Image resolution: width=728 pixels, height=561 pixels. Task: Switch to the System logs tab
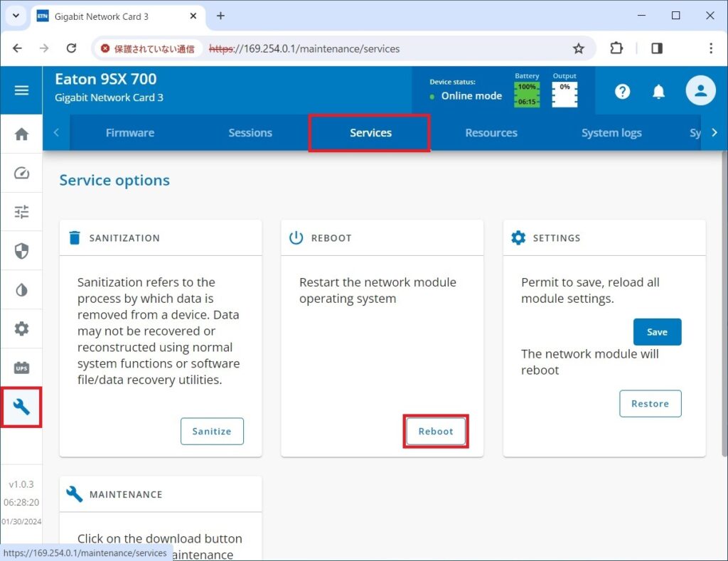tap(611, 133)
